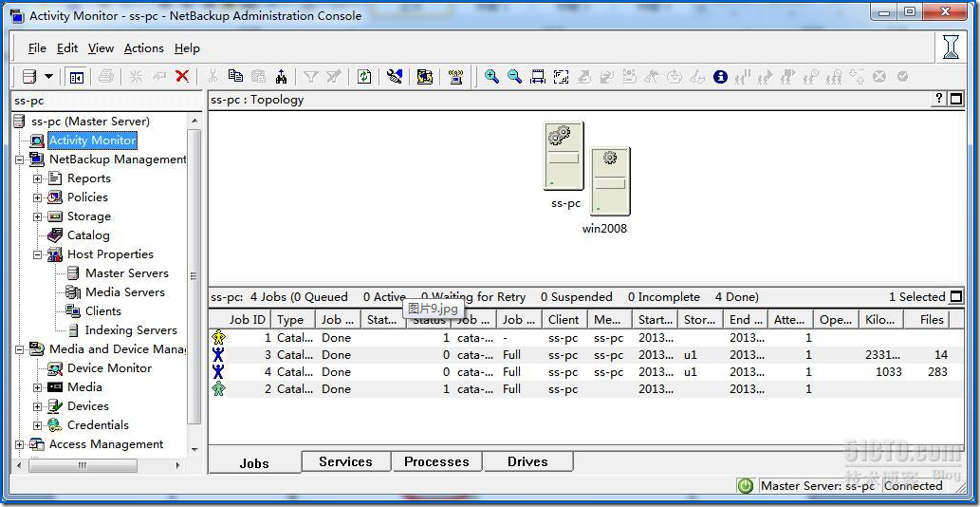Click the blue figure icon of job 3
The height and width of the screenshot is (507, 980).
click(218, 354)
